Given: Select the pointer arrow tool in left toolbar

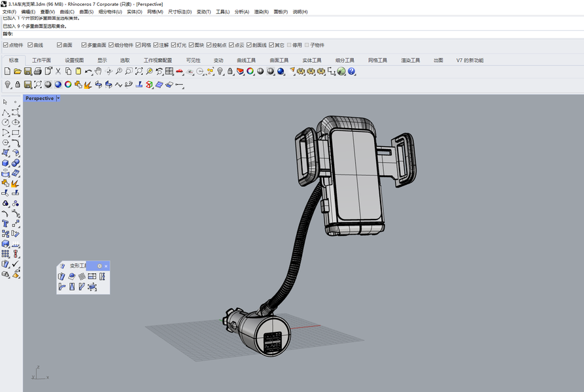Looking at the screenshot, I should click(x=5, y=101).
